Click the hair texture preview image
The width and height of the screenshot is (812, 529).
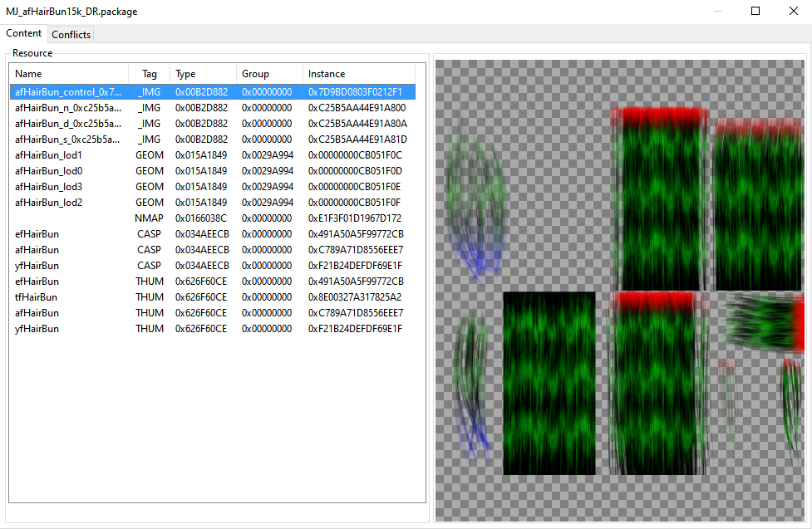click(620, 290)
